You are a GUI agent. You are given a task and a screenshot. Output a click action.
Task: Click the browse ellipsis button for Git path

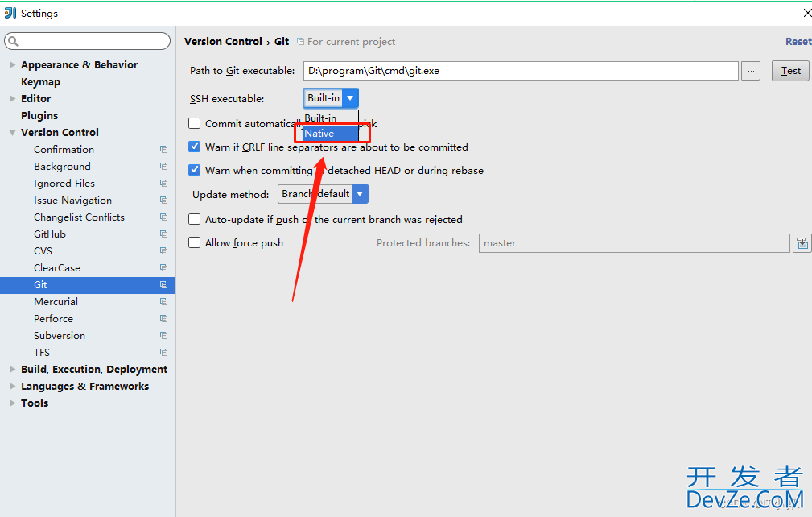pos(751,71)
